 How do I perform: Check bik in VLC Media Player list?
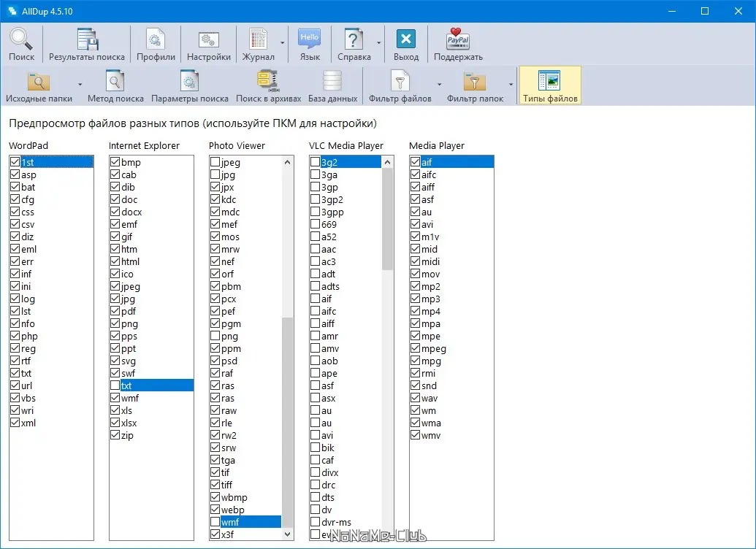click(316, 448)
